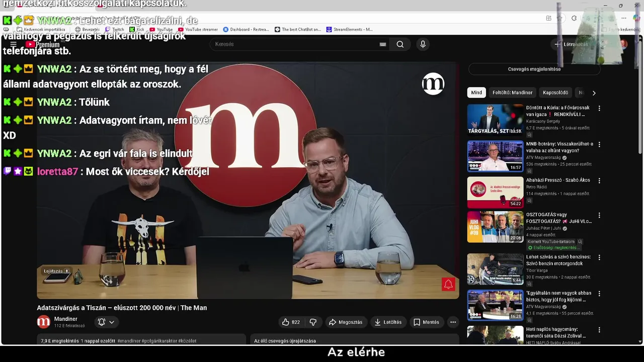The width and height of the screenshot is (644, 362).
Task: Open 'Bevezetés' bookmark
Action: [x=87, y=30]
